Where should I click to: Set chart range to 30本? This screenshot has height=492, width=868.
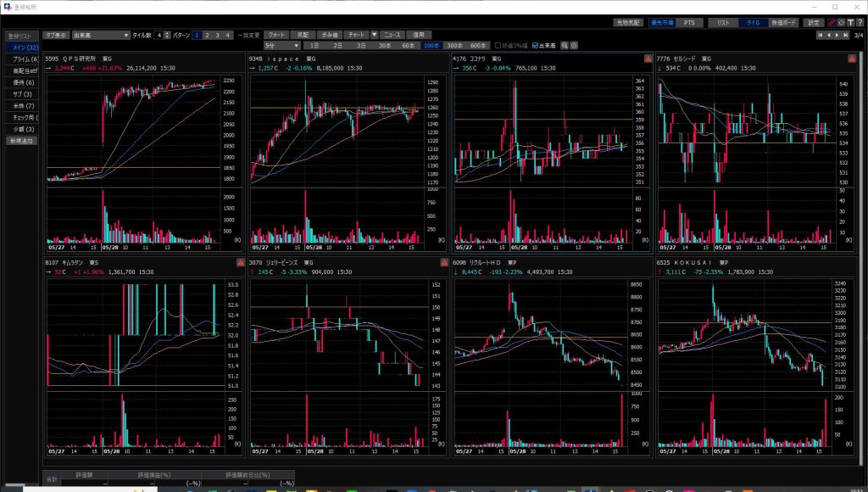385,46
